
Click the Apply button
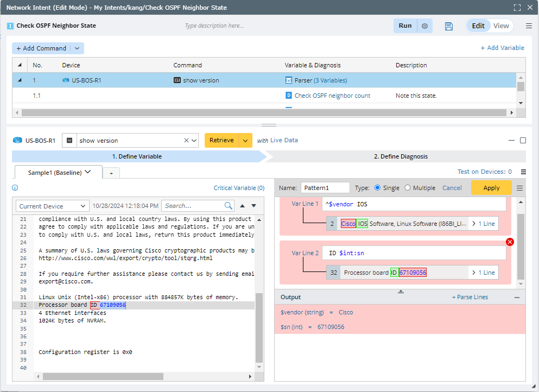click(x=491, y=188)
